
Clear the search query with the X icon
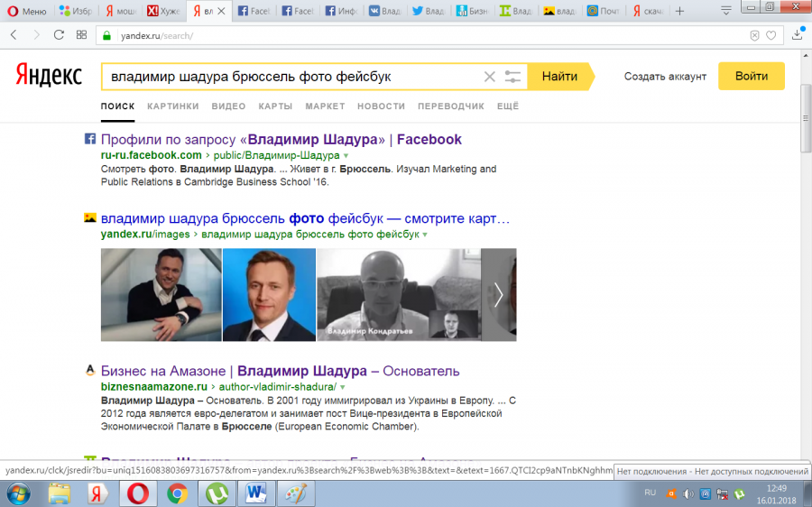click(490, 77)
